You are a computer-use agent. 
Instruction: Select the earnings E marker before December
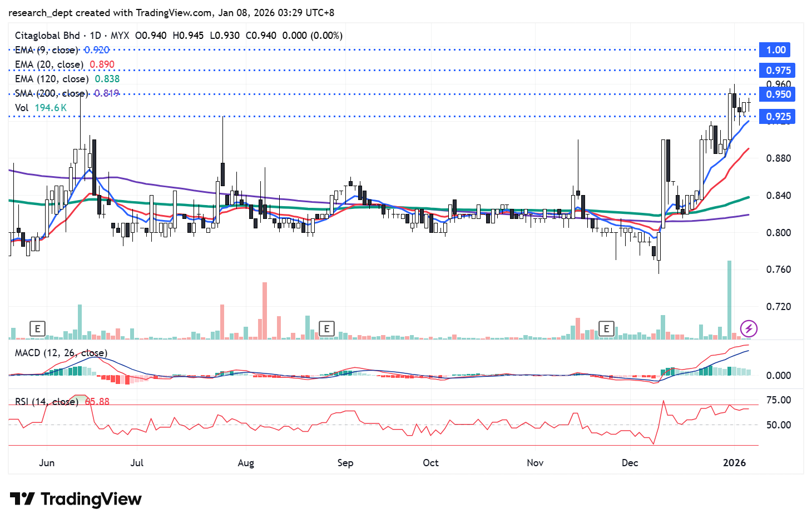pyautogui.click(x=606, y=328)
